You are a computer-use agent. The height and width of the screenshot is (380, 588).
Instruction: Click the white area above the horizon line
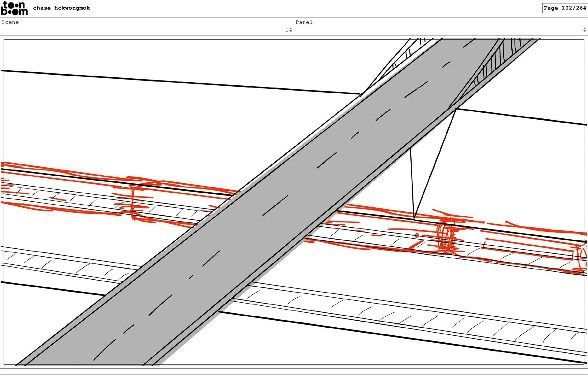[153, 55]
